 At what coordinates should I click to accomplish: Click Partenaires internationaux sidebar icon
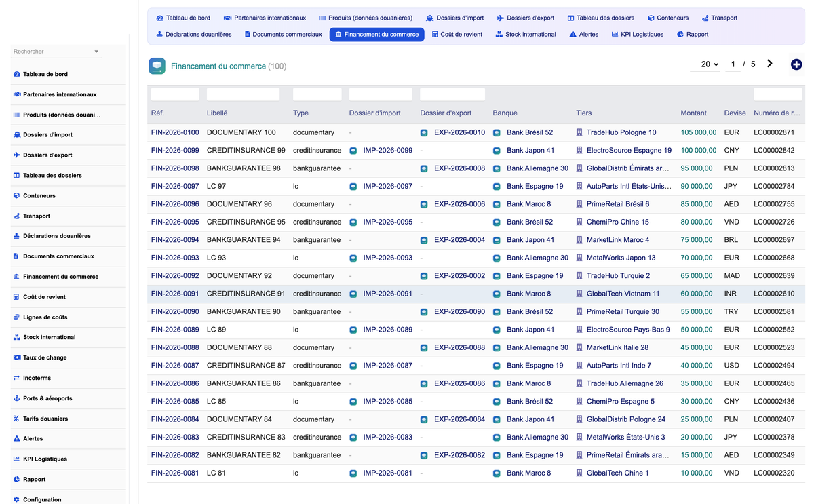pos(17,94)
